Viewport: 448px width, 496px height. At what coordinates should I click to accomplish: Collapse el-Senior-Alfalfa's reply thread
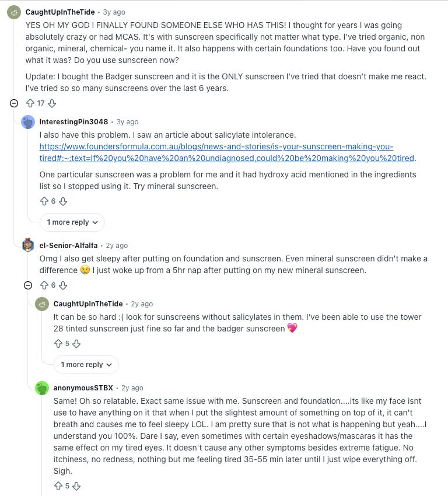pos(28,285)
